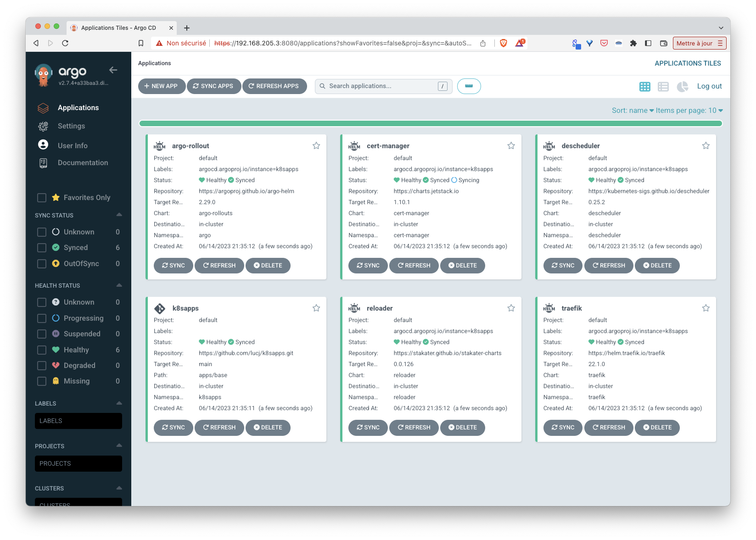The image size is (756, 540).
Task: Switch to tiles grid view icon
Action: pyautogui.click(x=645, y=86)
